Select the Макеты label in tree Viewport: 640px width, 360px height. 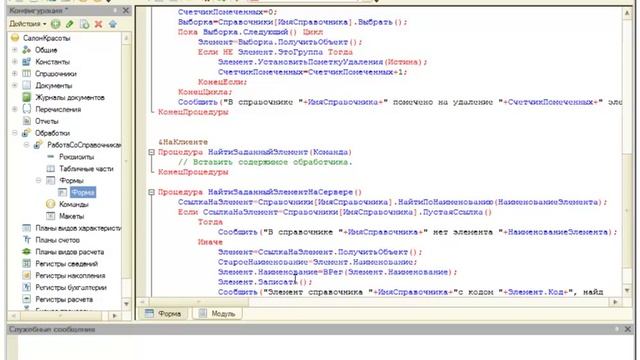click(71, 216)
